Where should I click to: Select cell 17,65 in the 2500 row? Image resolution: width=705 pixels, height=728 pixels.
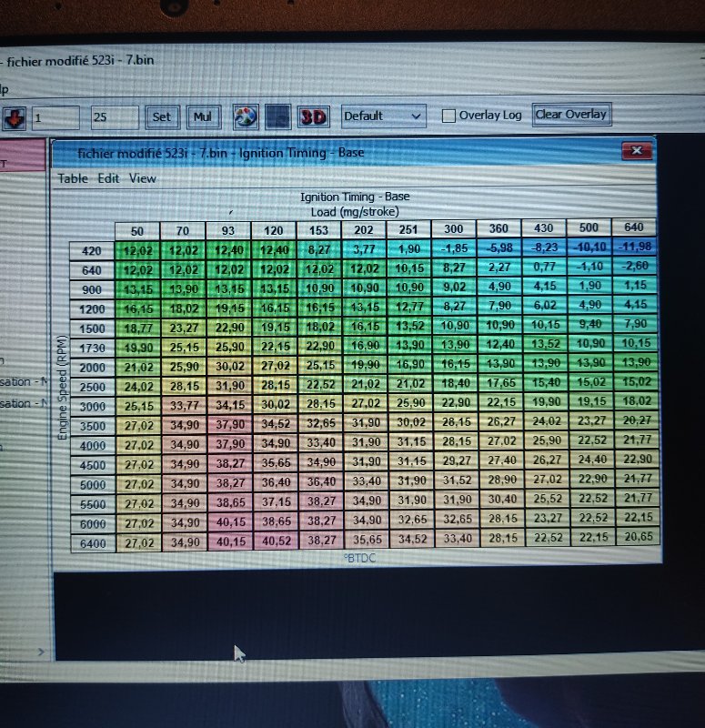(x=501, y=383)
